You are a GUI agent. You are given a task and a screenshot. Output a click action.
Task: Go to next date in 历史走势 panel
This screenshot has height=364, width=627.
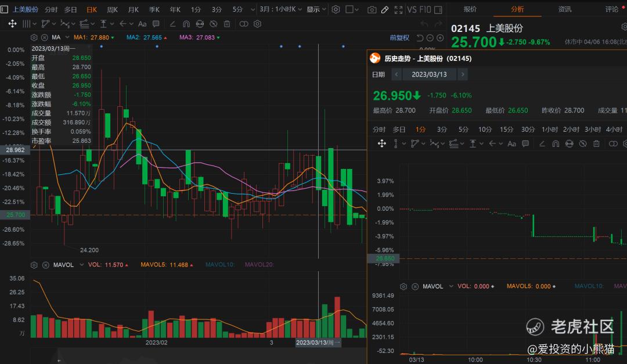click(x=463, y=74)
